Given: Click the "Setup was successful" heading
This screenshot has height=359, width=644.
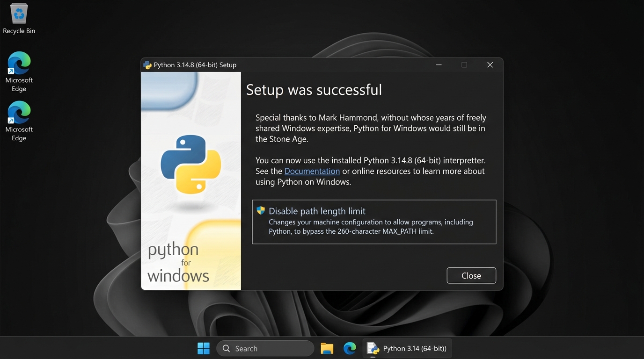Looking at the screenshot, I should (314, 90).
